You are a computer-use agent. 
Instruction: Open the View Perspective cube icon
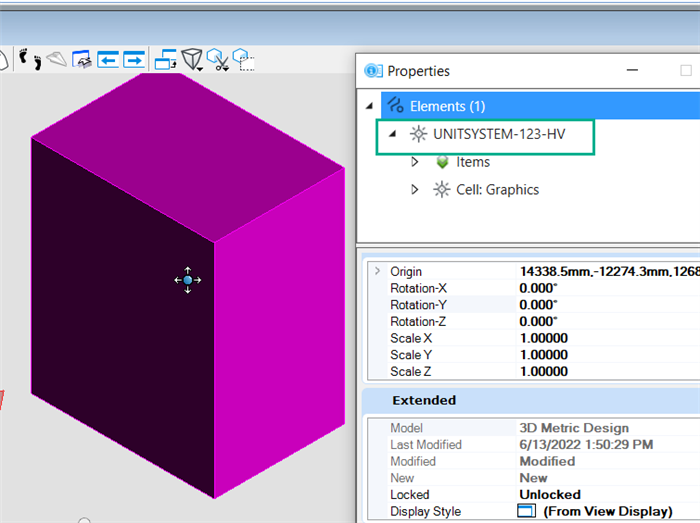coord(191,61)
